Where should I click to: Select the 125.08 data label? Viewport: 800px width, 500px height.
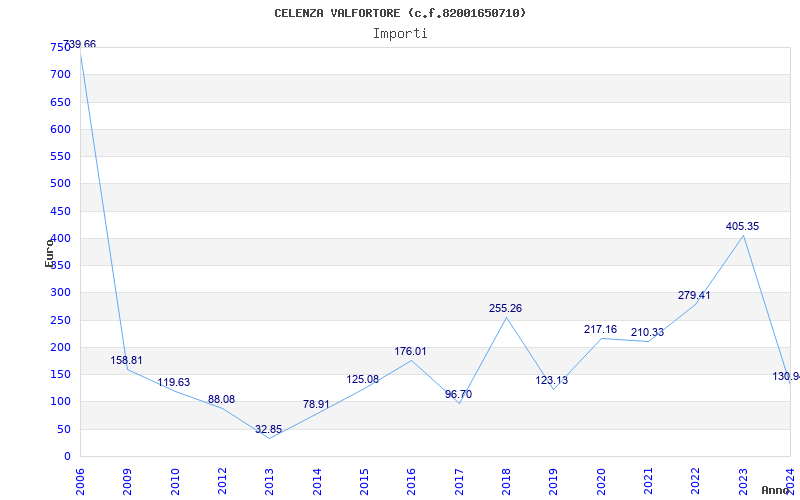coord(363,380)
